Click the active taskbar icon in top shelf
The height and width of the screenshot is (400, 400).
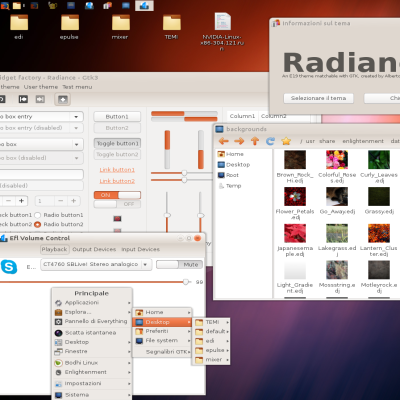[x=144, y=5]
